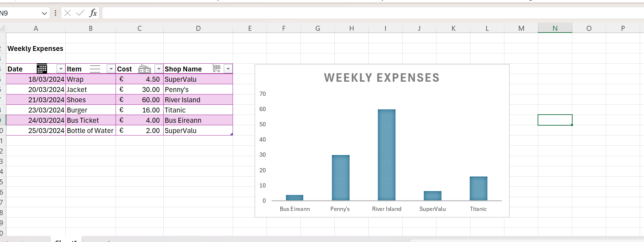Select the Burger item cell
Screen dimensions: 644x242
click(90, 110)
